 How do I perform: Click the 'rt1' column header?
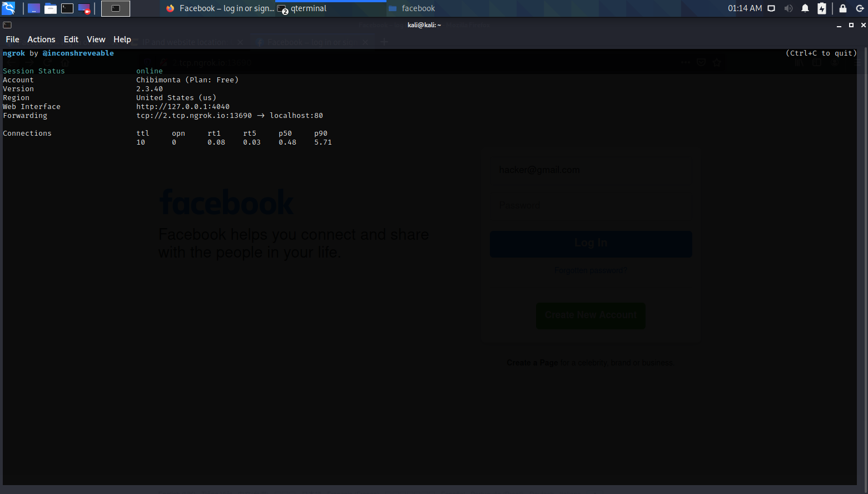click(x=214, y=134)
